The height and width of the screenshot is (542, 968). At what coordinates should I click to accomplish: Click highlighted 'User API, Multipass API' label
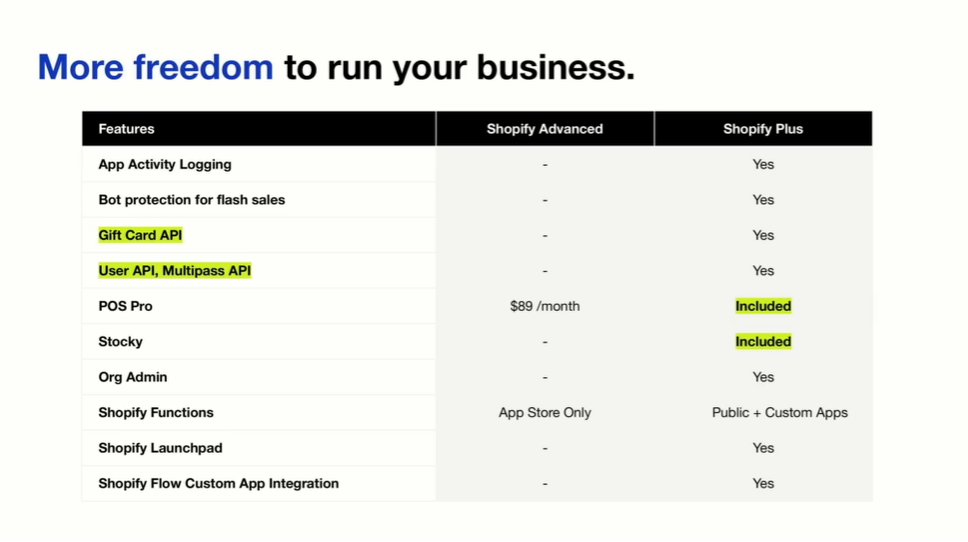click(175, 270)
